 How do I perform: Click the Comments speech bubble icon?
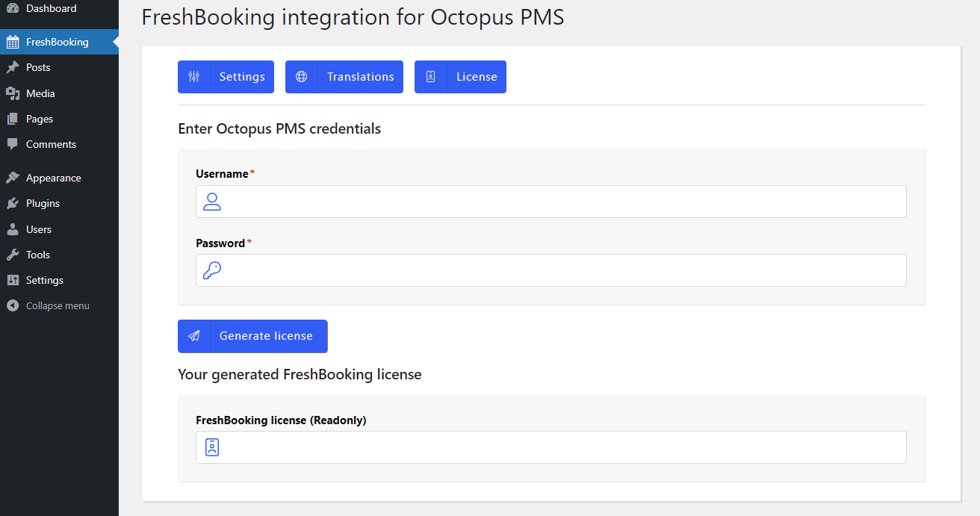(13, 144)
